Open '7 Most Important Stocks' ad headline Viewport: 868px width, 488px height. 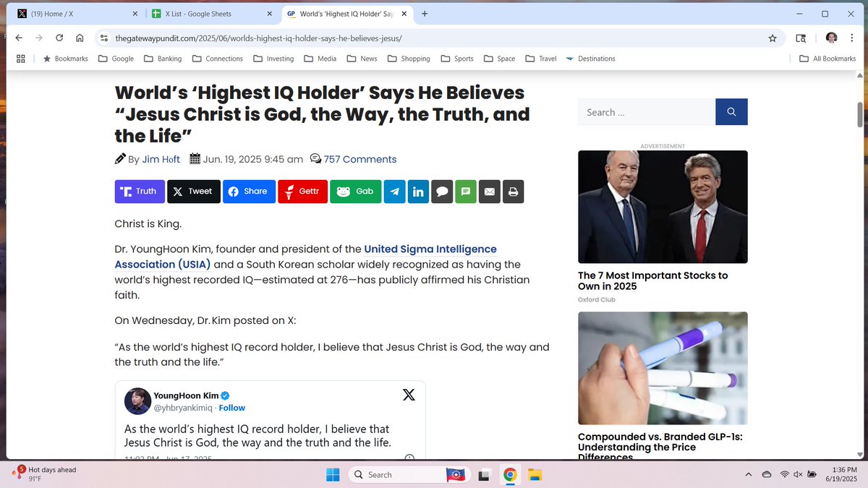tap(653, 281)
